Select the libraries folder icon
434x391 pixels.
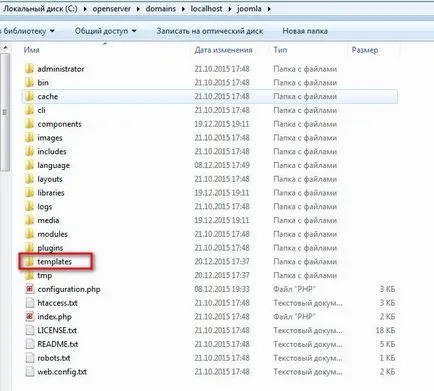pos(29,193)
